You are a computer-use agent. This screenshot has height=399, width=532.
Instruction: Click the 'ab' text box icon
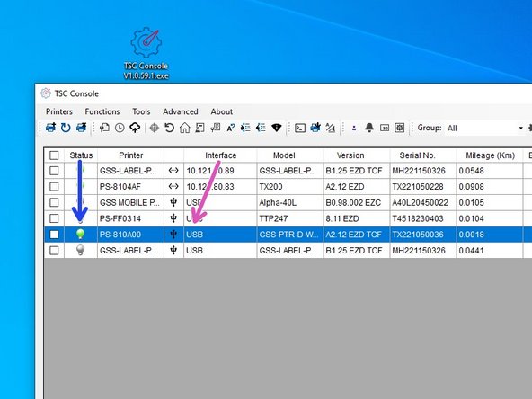click(x=385, y=128)
